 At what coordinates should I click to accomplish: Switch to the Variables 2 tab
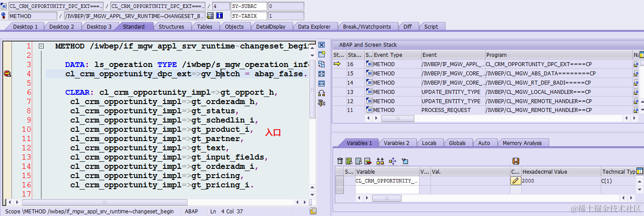point(397,143)
